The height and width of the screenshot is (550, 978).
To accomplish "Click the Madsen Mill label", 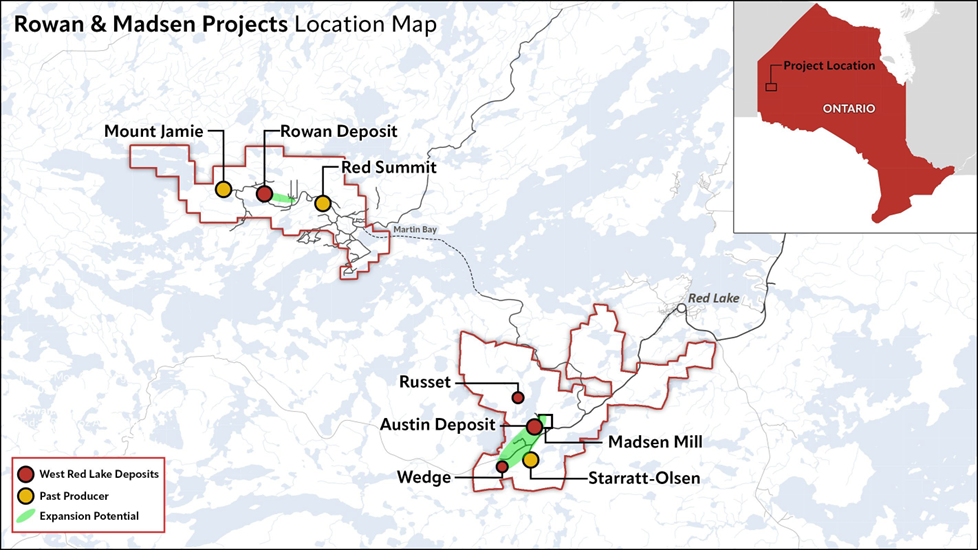I will (655, 442).
